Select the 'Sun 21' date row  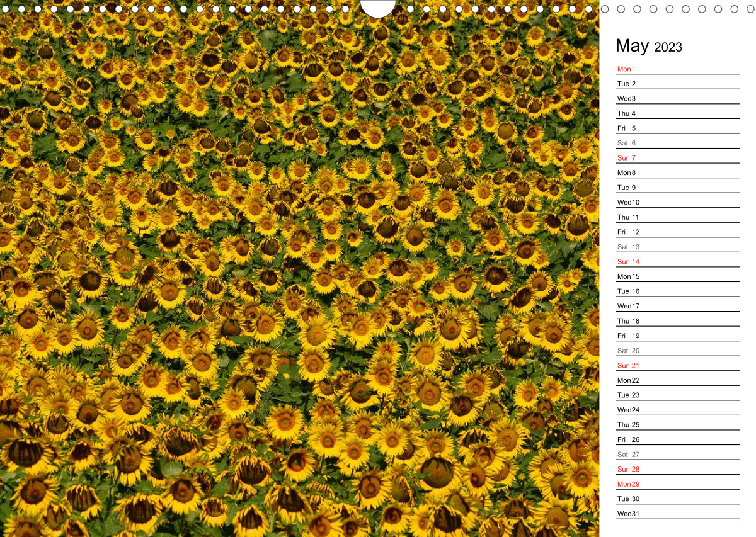click(677, 364)
